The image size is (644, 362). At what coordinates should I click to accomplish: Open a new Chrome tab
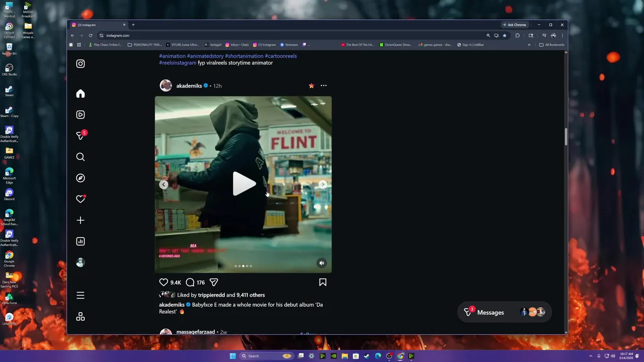click(133, 25)
